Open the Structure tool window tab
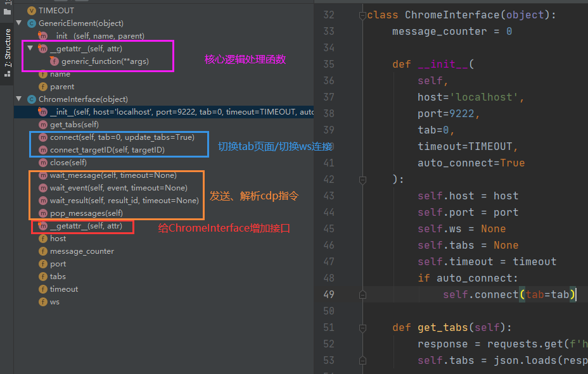Viewport: 588px width, 374px height. [x=8, y=48]
